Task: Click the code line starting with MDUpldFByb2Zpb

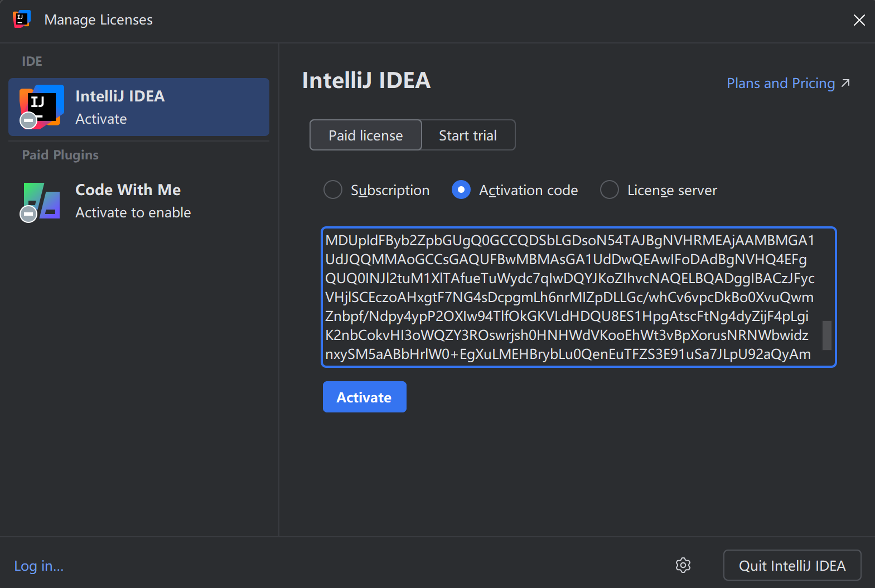Action: (570, 240)
